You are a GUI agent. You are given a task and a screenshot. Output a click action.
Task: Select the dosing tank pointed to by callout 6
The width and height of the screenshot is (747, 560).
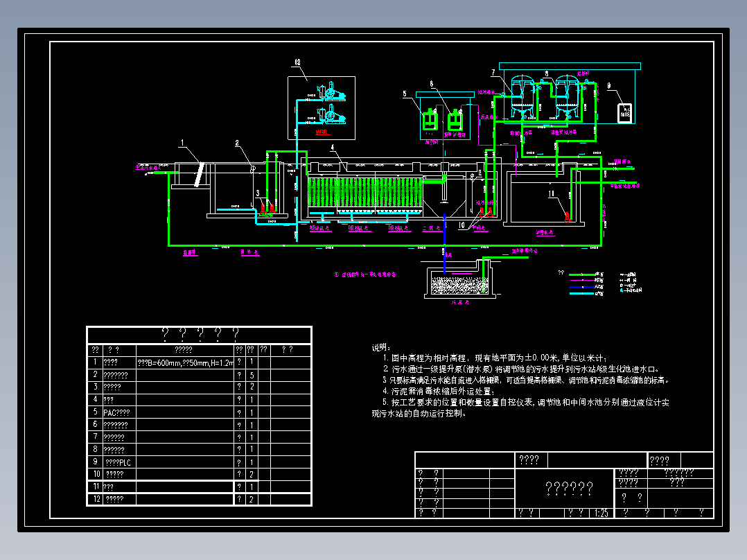[x=455, y=120]
